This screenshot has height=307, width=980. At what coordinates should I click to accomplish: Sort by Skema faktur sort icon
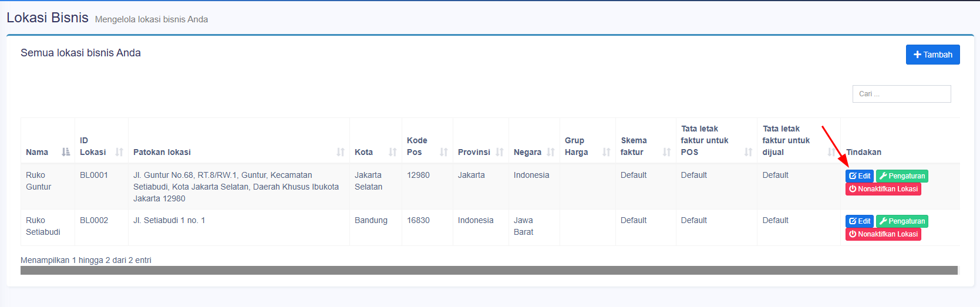pyautogui.click(x=667, y=152)
